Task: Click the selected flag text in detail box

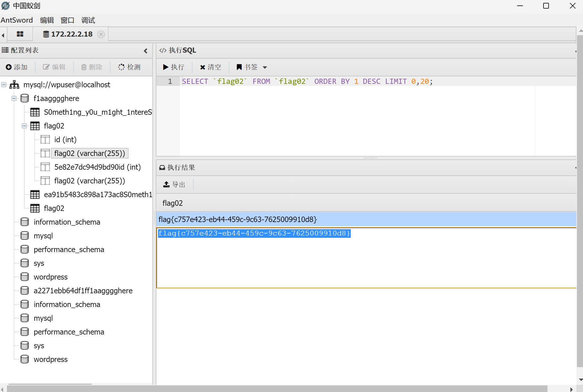Action: tap(254, 233)
